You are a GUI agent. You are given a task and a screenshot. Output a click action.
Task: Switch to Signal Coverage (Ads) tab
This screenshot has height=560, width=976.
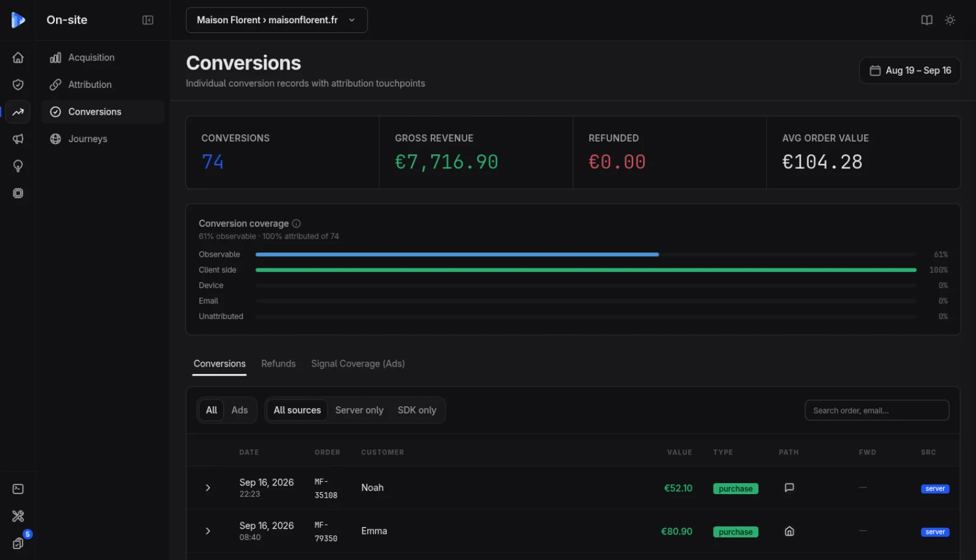tap(358, 364)
